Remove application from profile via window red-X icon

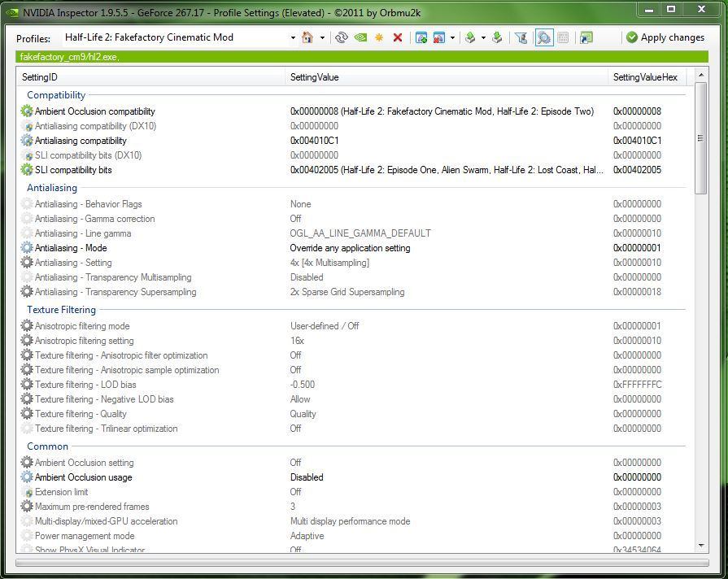(438, 37)
